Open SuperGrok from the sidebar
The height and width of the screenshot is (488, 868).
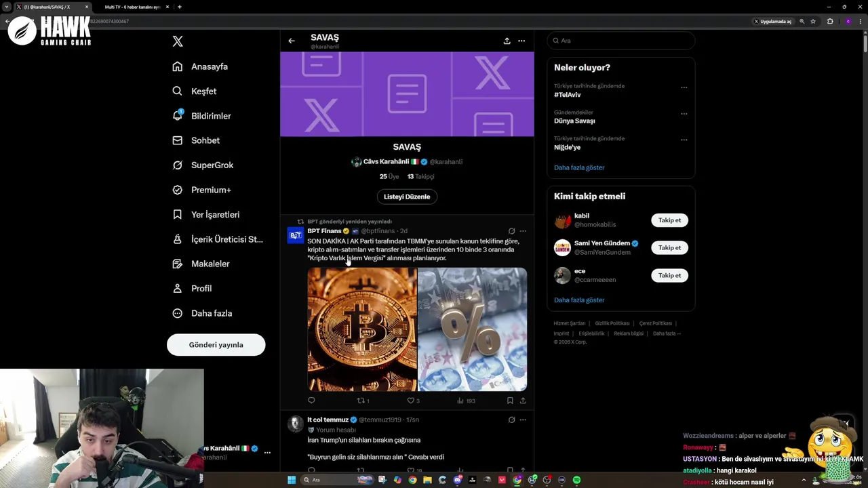(x=203, y=165)
